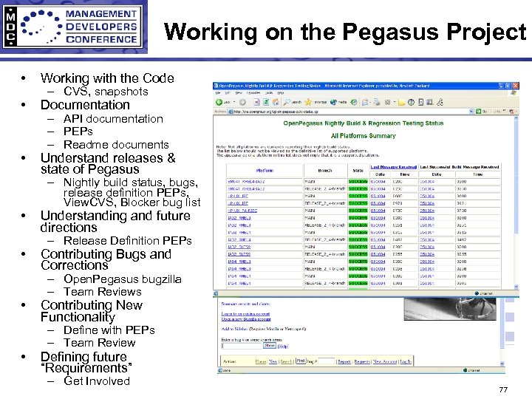This screenshot has width=532, height=399.
Task: Click the green Go button
Action: pyautogui.click(x=478, y=112)
